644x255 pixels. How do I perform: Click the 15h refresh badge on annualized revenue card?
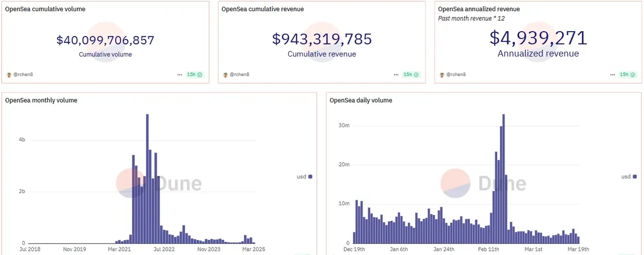click(x=627, y=74)
